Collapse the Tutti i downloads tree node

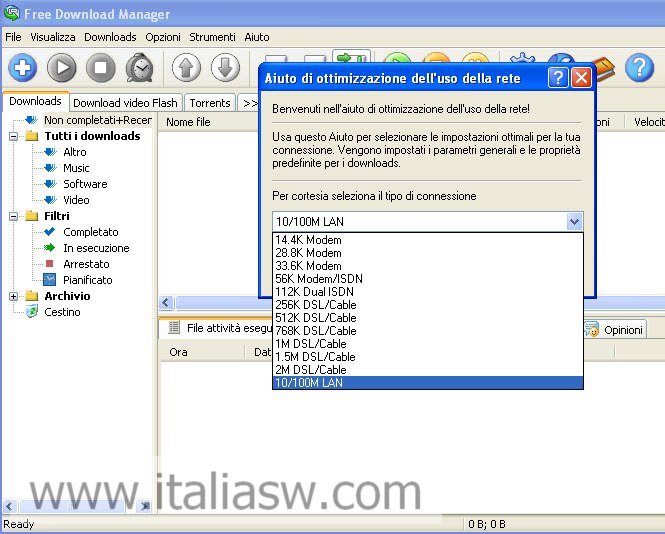pyautogui.click(x=14, y=137)
